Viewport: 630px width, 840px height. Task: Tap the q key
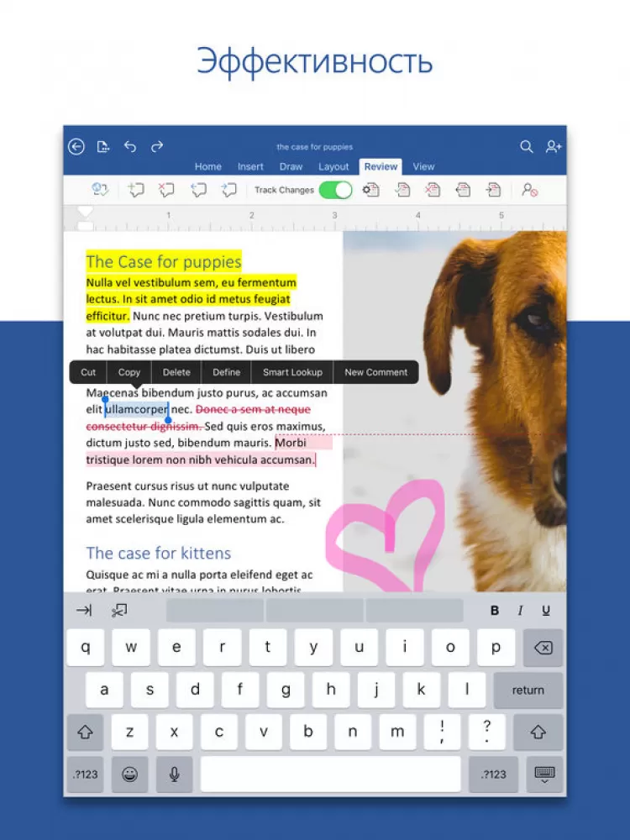85,648
